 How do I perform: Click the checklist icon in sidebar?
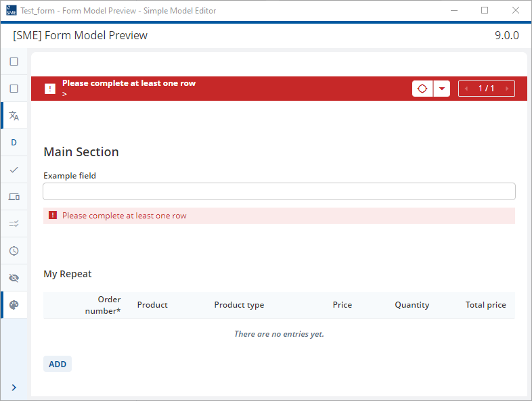click(14, 224)
